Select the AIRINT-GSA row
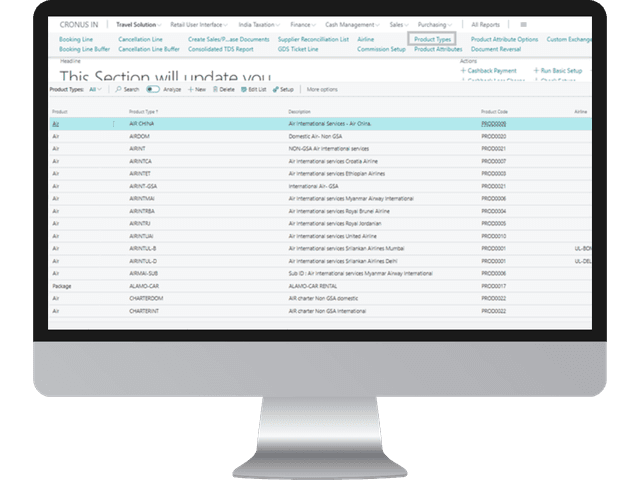640x480 pixels. click(x=320, y=186)
